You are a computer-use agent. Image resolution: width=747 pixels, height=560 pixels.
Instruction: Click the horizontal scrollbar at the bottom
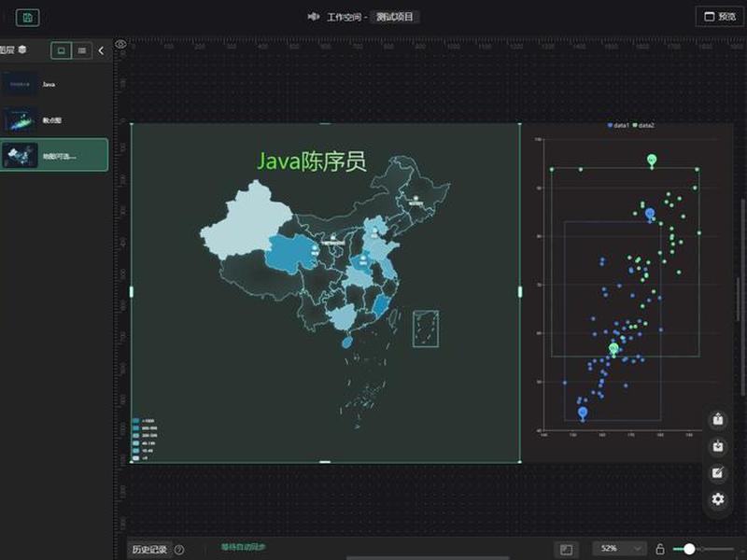pyautogui.click(x=428, y=557)
